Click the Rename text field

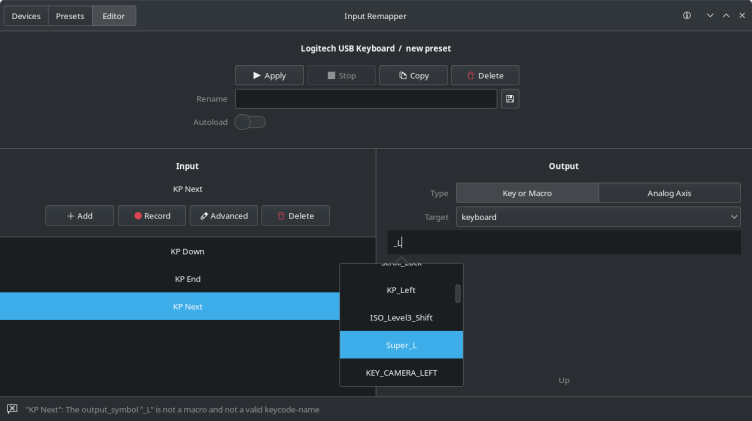[x=366, y=99]
